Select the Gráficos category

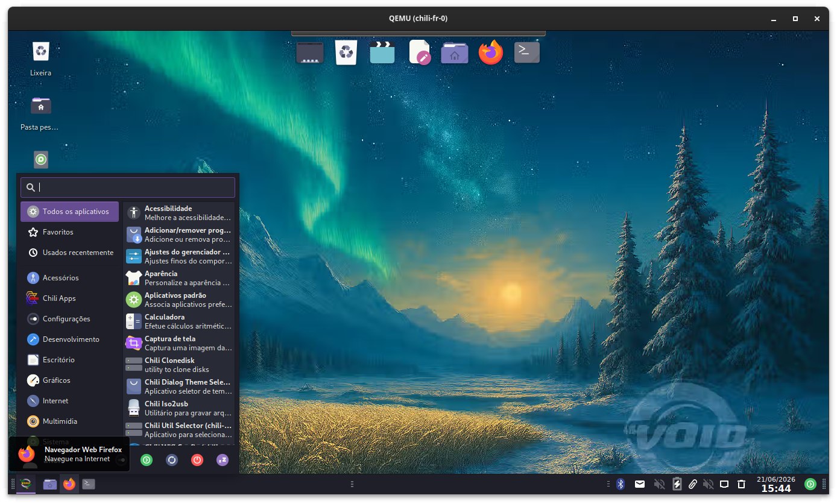point(69,380)
